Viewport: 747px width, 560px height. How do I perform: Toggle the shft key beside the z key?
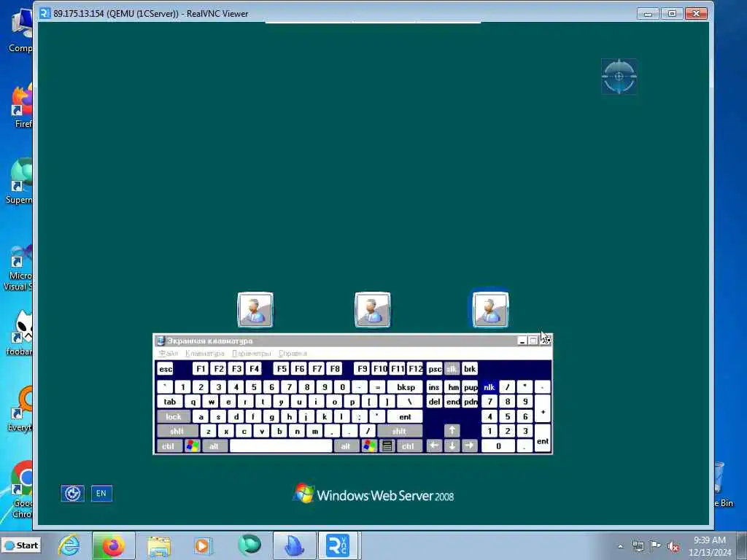[x=177, y=431]
